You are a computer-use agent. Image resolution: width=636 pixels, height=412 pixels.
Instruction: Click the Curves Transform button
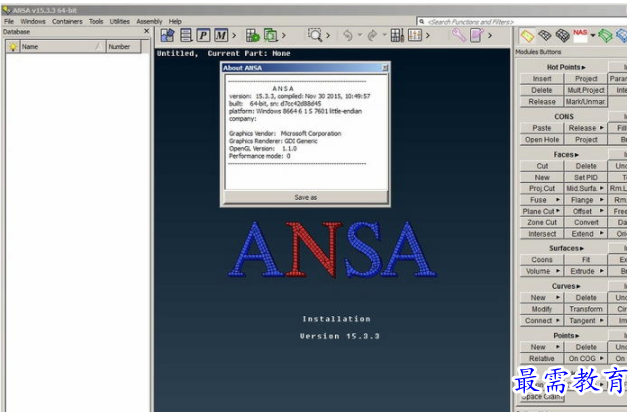pos(586,309)
